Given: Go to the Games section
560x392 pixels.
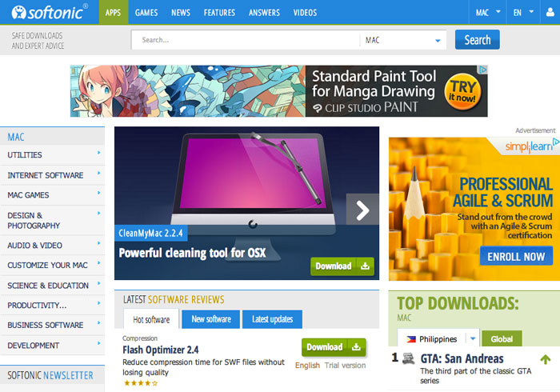Looking at the screenshot, I should coord(146,13).
